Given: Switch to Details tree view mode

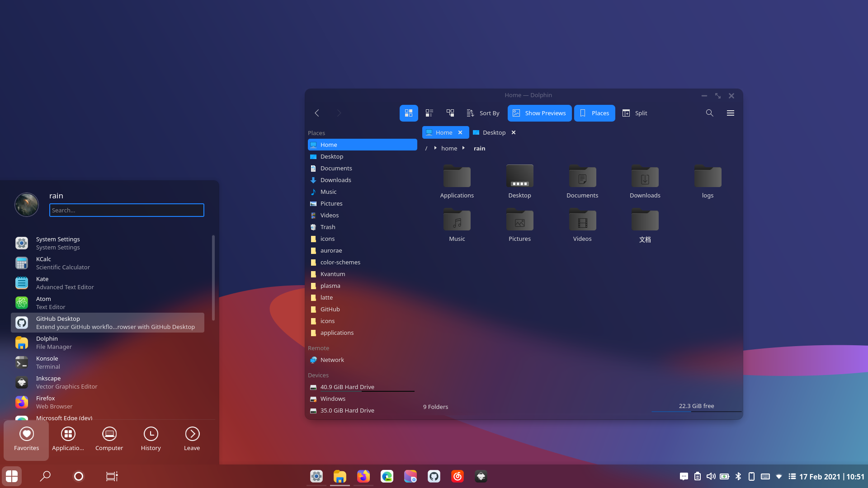Looking at the screenshot, I should (450, 113).
